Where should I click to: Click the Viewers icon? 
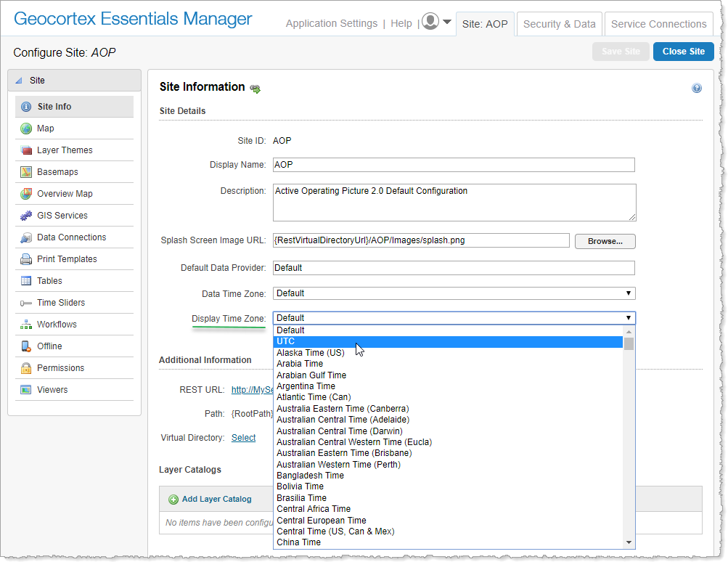[26, 390]
